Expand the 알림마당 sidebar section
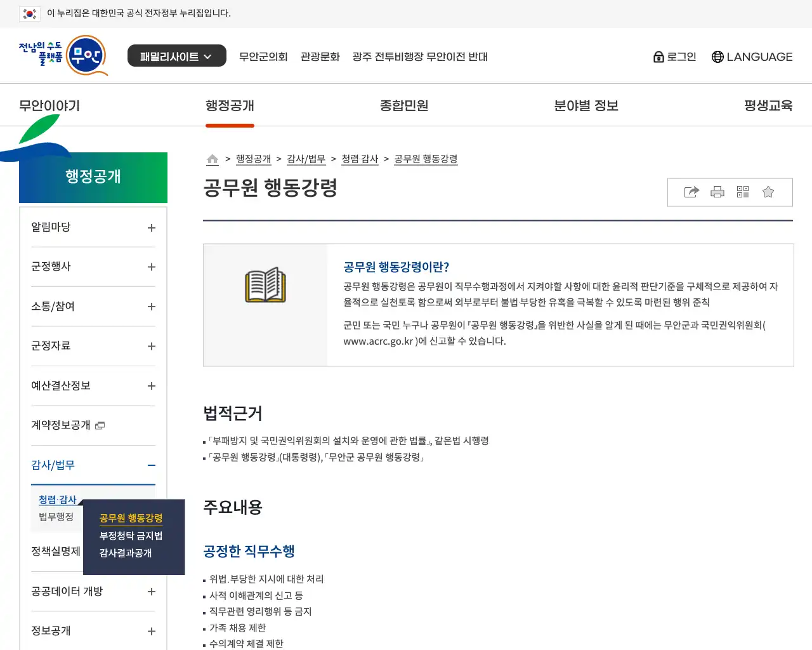This screenshot has width=812, height=650. (x=151, y=228)
